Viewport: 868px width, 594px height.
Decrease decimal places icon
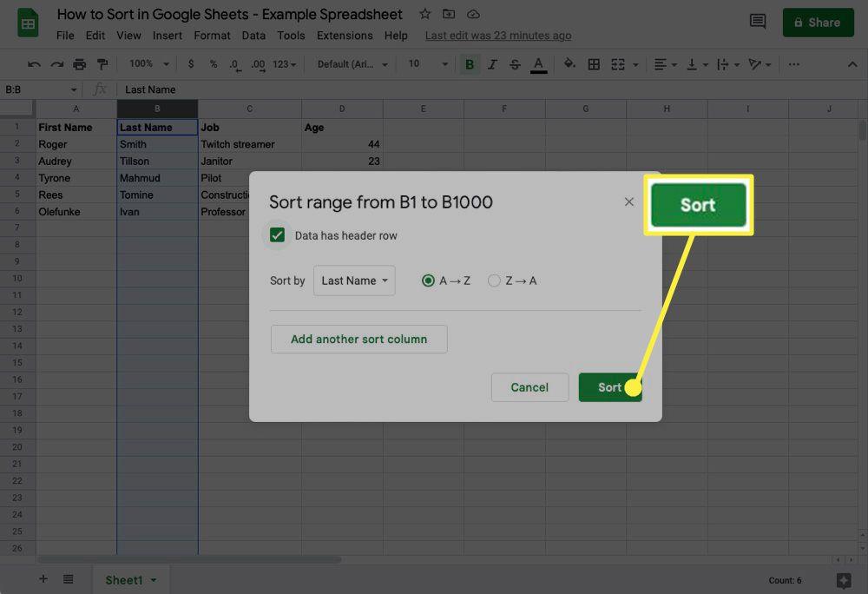234,65
